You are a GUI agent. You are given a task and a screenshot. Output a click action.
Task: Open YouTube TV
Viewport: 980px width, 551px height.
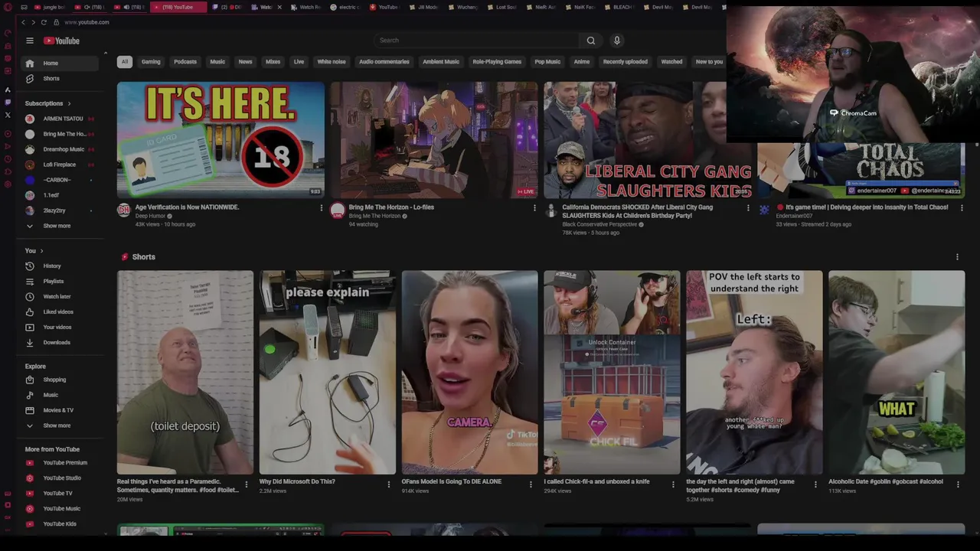click(59, 493)
